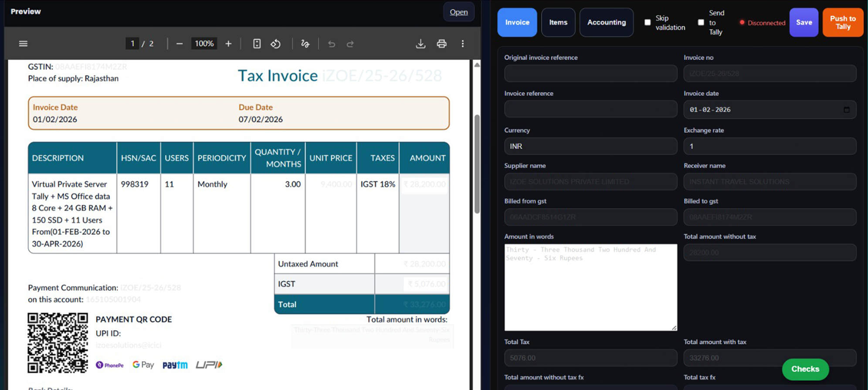Click the G Pay logo
This screenshot has height=390, width=868.
143,365
